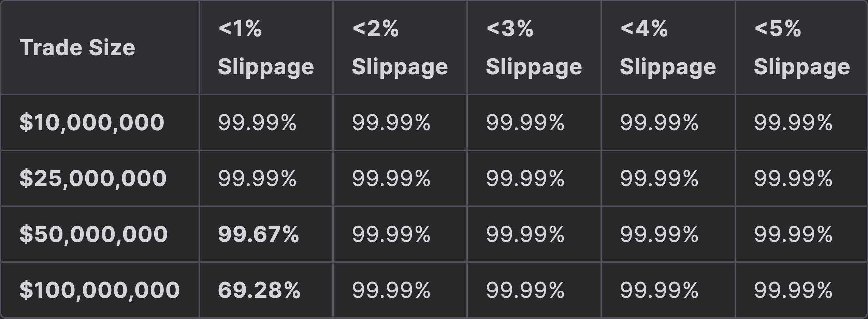Click <2% slippage value for $100,000,000
The image size is (868, 319).
coord(391,290)
